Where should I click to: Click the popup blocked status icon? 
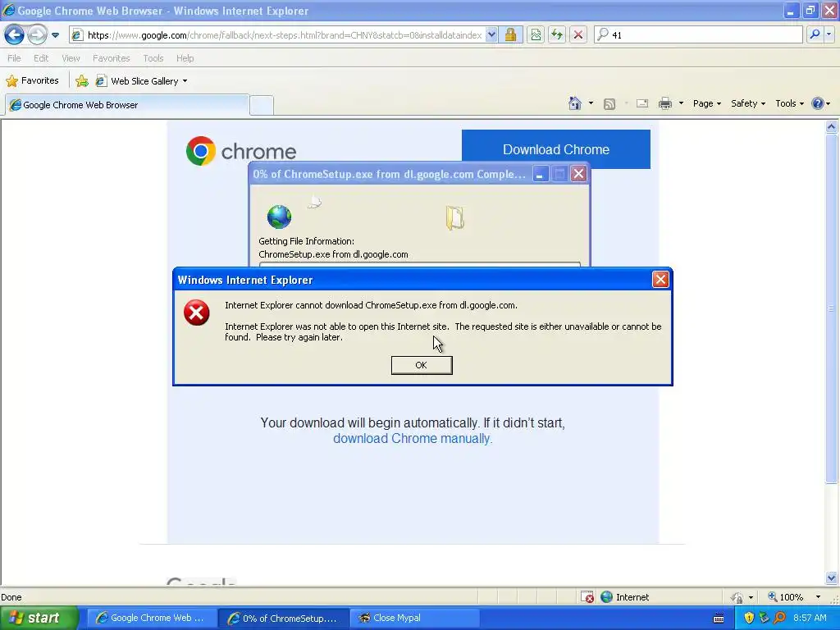tap(587, 597)
